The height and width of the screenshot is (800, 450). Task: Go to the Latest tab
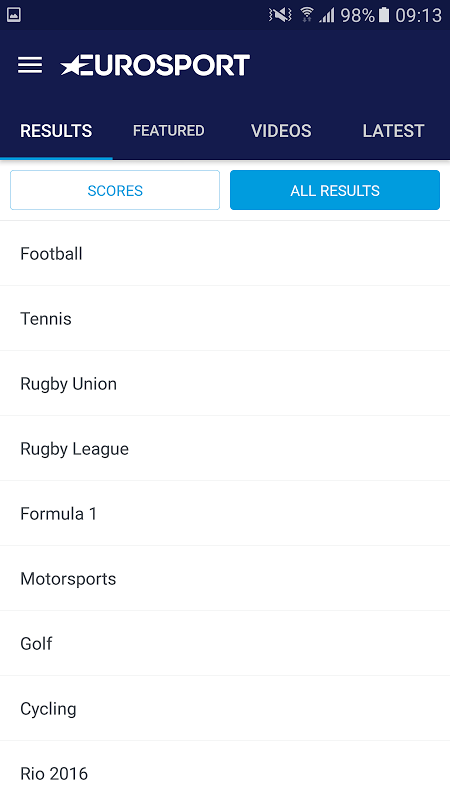pos(393,131)
